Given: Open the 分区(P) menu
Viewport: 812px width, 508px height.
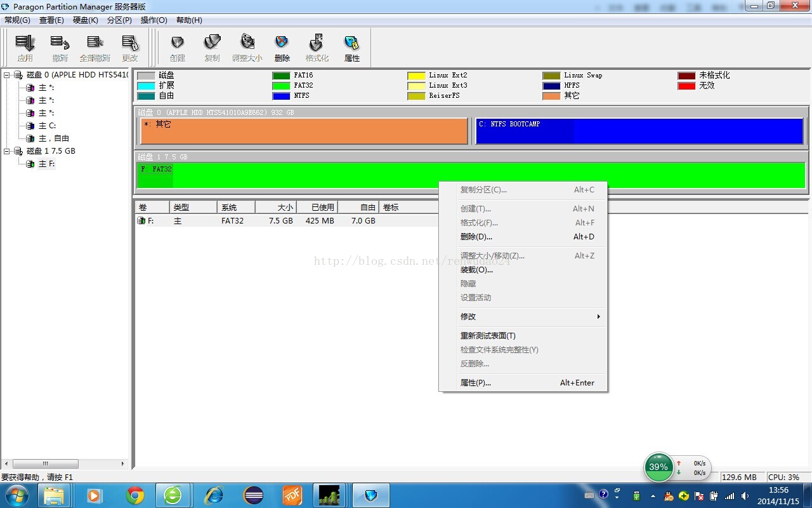Looking at the screenshot, I should pyautogui.click(x=119, y=20).
